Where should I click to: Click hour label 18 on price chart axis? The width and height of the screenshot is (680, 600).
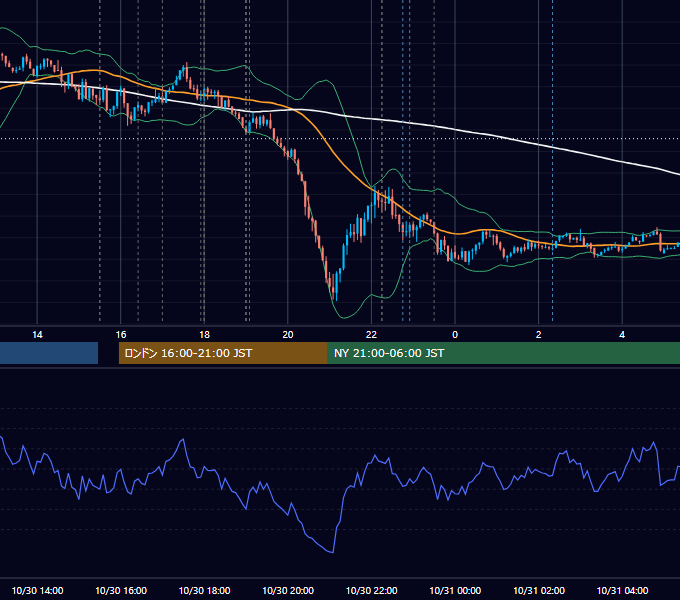(204, 335)
